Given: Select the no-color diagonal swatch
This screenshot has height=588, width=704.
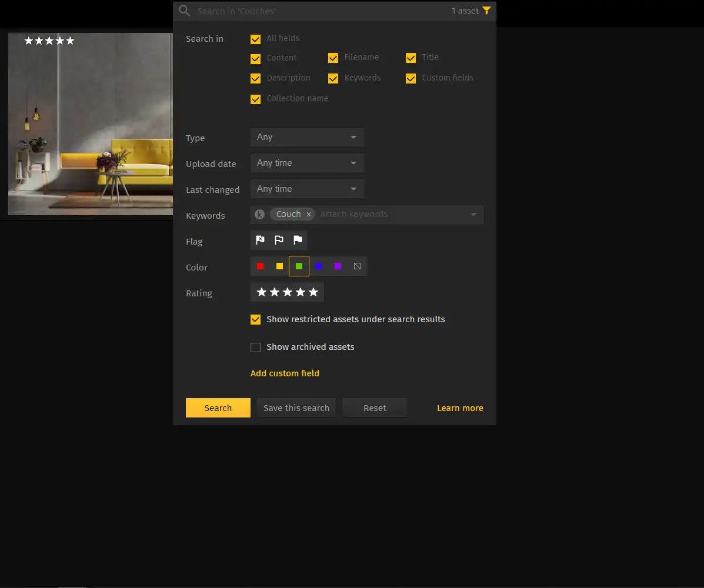Looking at the screenshot, I should [x=357, y=266].
